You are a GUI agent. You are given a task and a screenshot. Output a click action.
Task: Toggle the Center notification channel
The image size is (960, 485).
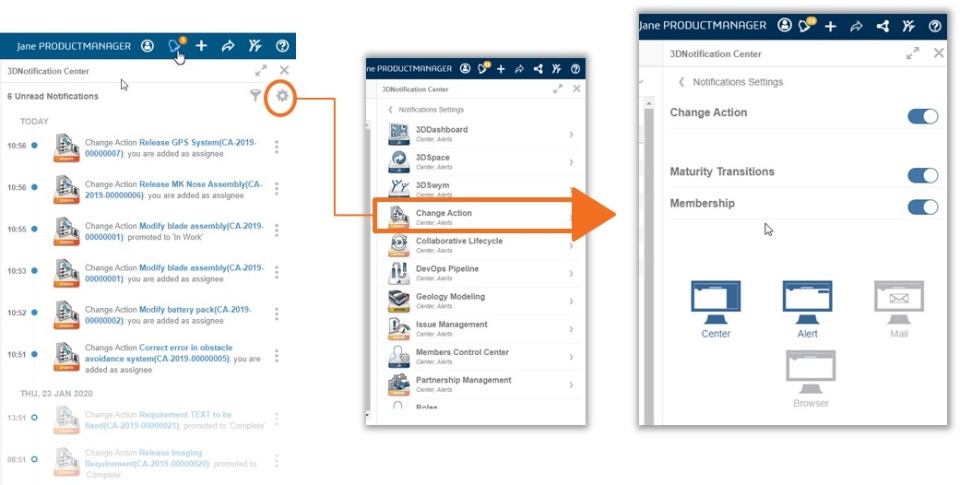[x=716, y=309]
